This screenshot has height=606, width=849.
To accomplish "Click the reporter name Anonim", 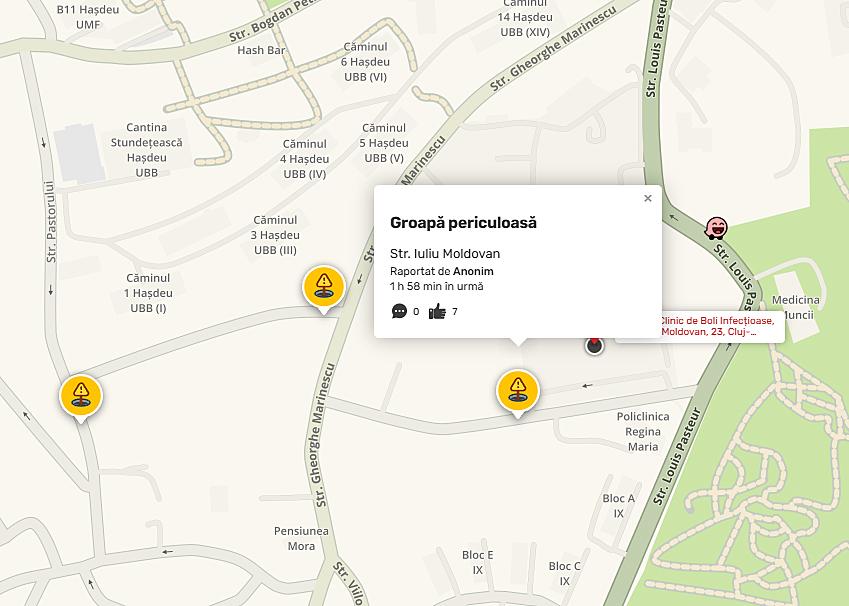I will (x=474, y=271).
